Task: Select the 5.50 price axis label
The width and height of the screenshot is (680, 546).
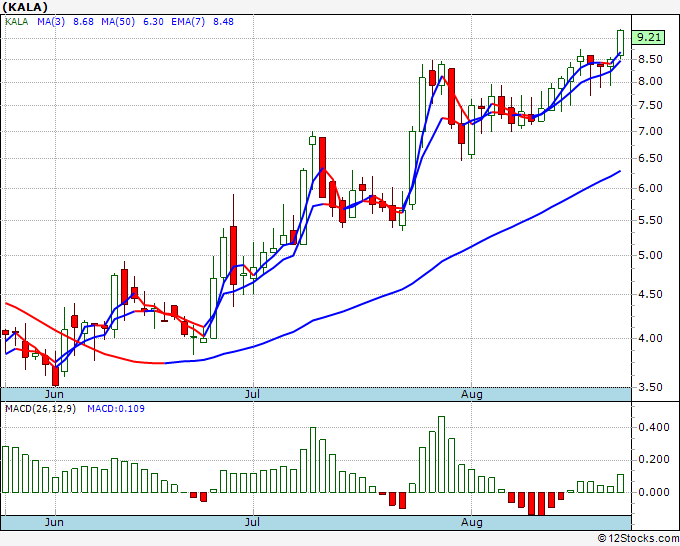Action: (650, 220)
